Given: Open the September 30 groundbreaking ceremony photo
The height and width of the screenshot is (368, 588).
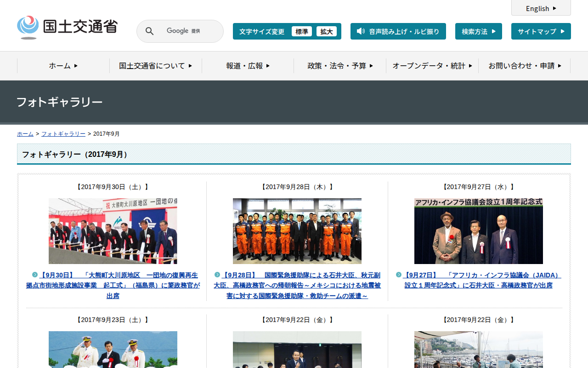Looking at the screenshot, I should coord(113,231).
